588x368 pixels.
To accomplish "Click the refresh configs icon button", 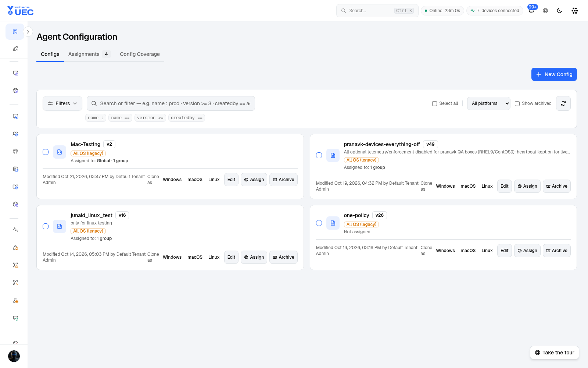I will point(563,103).
